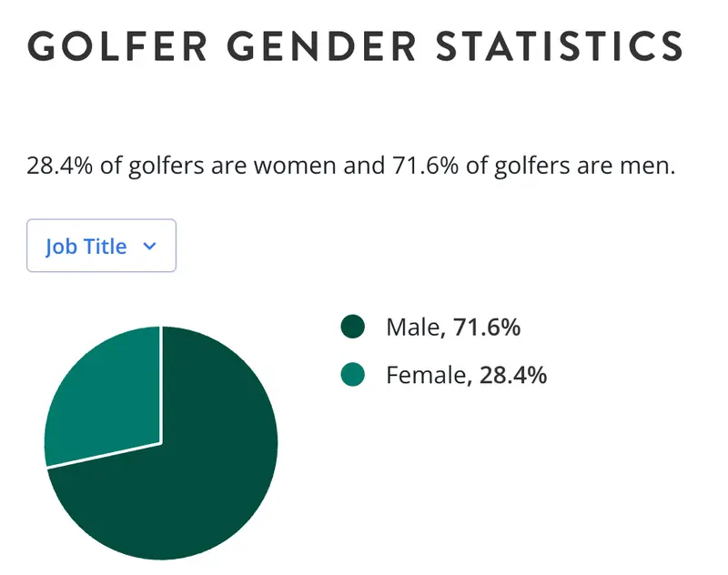Click the teal Female legend dot

(350, 375)
